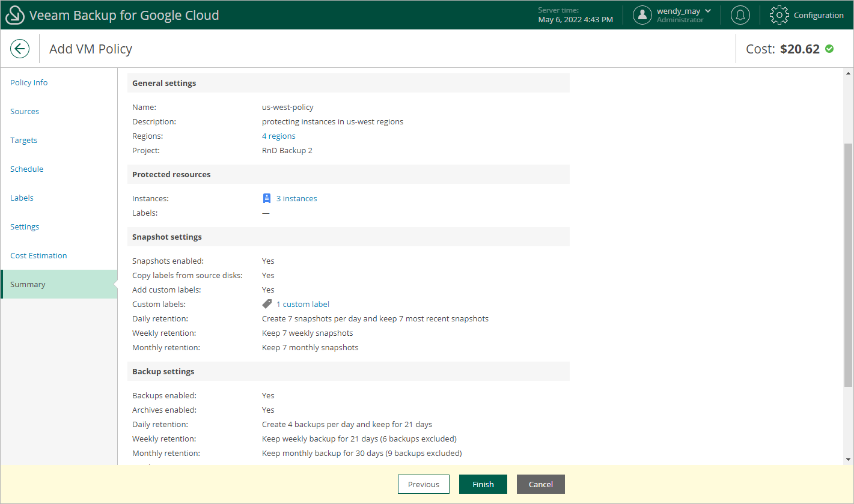The image size is (854, 504).
Task: Click the Snapshot settings heading
Action: (167, 237)
